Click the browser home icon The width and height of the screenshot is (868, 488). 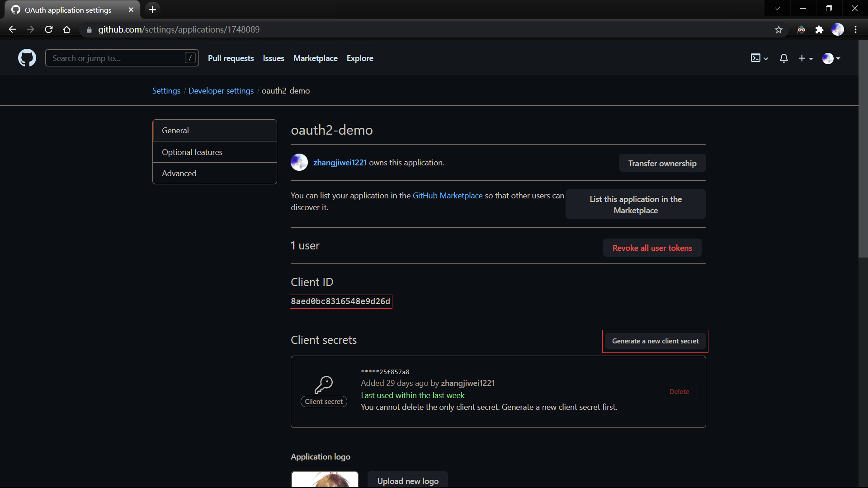[66, 29]
